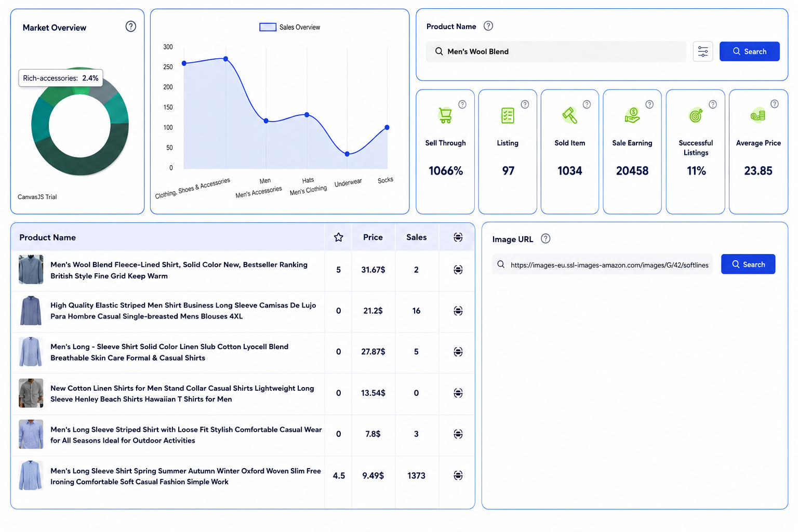The image size is (798, 532).
Task: Click the 4.5 rating value
Action: [339, 475]
